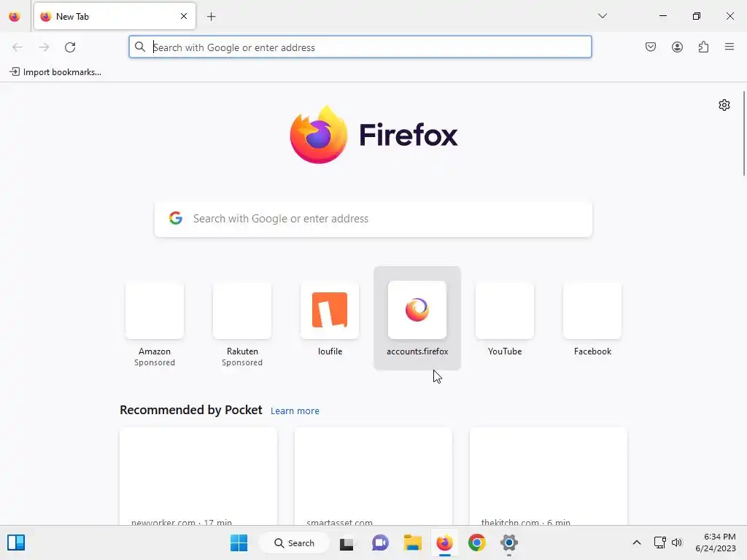This screenshot has width=747, height=560.
Task: Select the New Tab tab title
Action: pyautogui.click(x=72, y=17)
